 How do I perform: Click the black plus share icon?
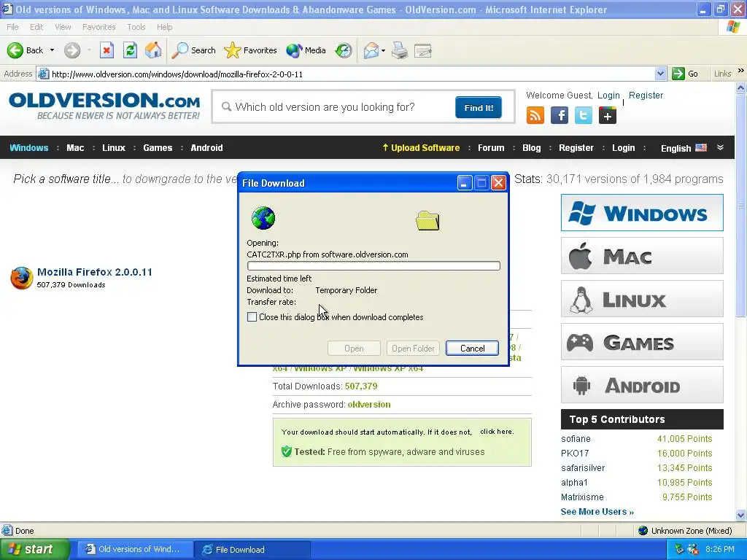coord(608,115)
